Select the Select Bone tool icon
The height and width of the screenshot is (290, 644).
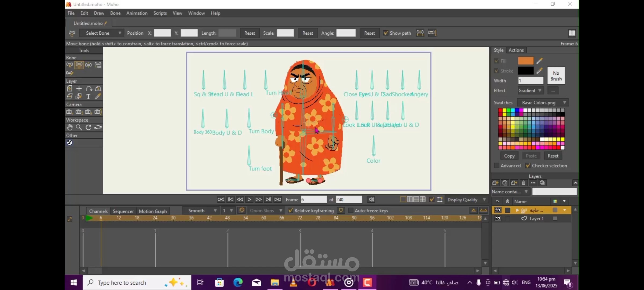coord(69,65)
